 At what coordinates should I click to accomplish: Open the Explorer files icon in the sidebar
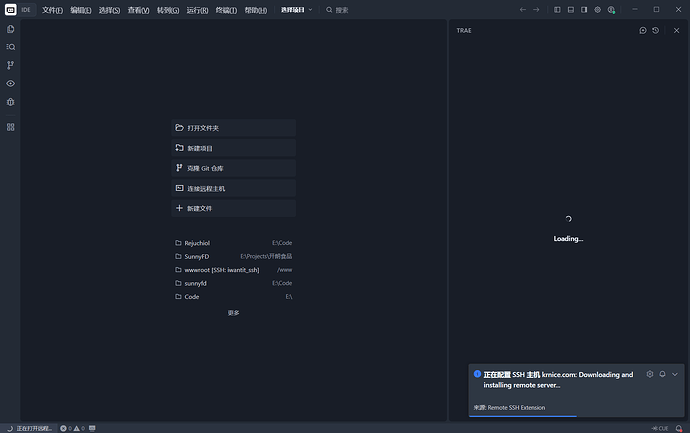click(x=11, y=29)
